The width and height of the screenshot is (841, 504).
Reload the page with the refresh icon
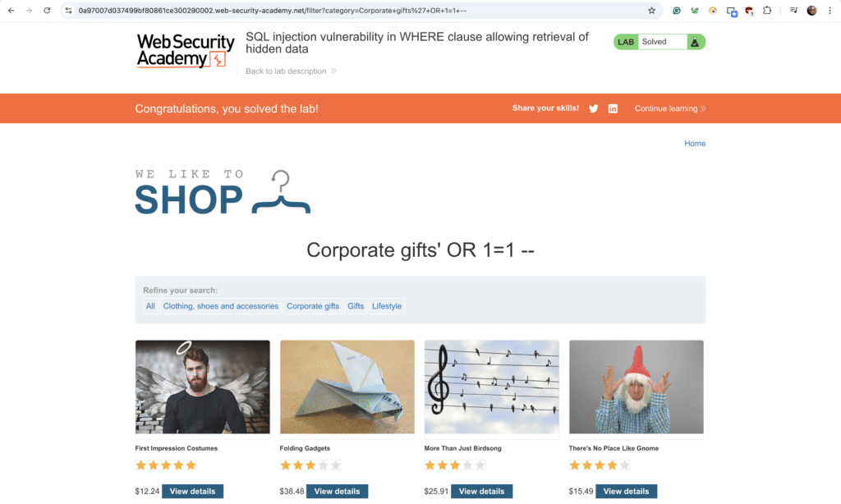(47, 11)
